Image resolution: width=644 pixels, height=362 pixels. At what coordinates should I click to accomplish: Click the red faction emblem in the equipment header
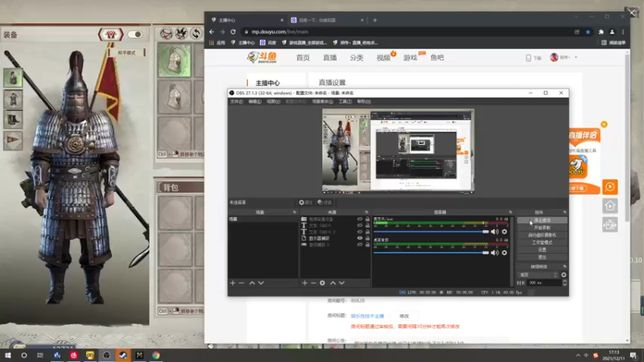pos(110,35)
